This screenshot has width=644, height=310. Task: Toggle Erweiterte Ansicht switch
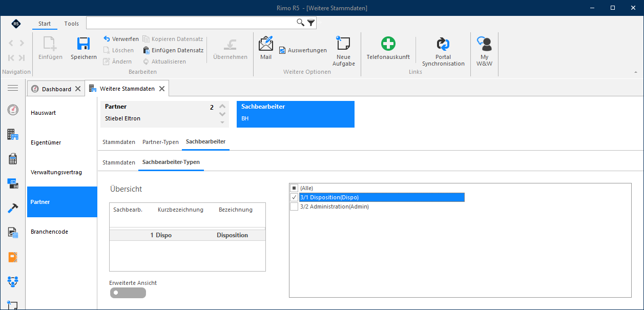click(128, 293)
